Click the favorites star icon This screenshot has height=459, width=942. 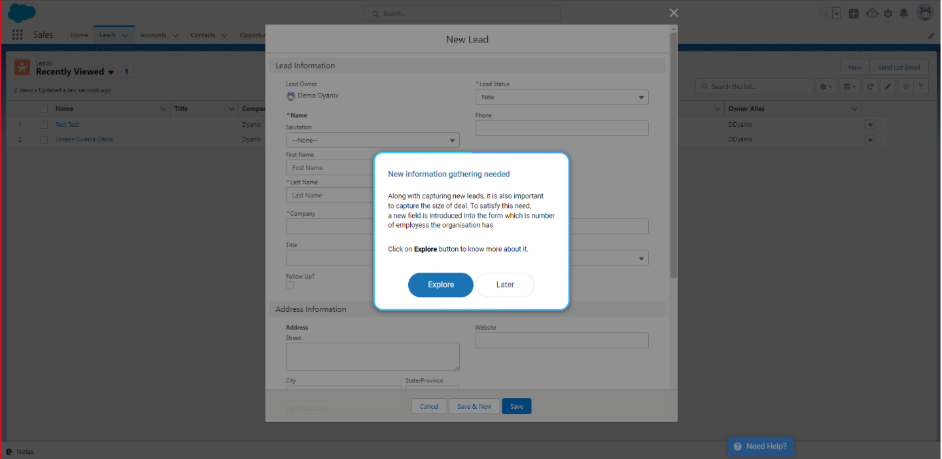tap(825, 13)
